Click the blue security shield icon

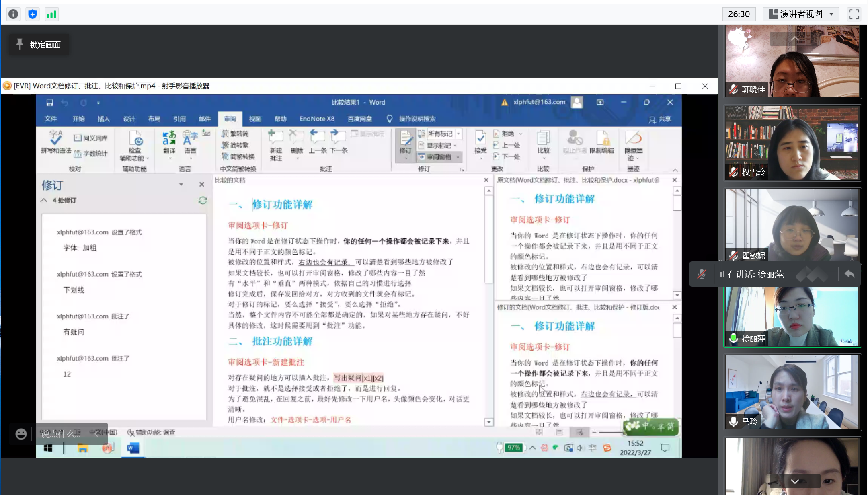(x=33, y=14)
